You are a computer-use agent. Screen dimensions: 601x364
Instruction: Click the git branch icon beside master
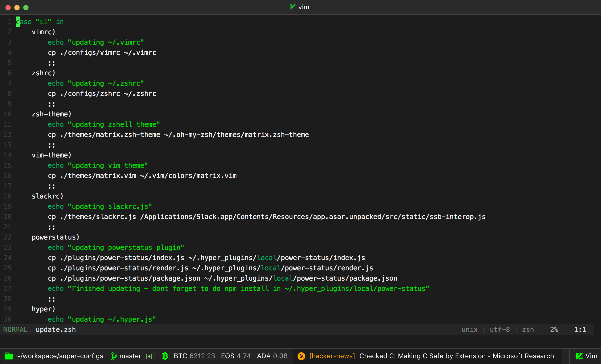pyautogui.click(x=114, y=356)
